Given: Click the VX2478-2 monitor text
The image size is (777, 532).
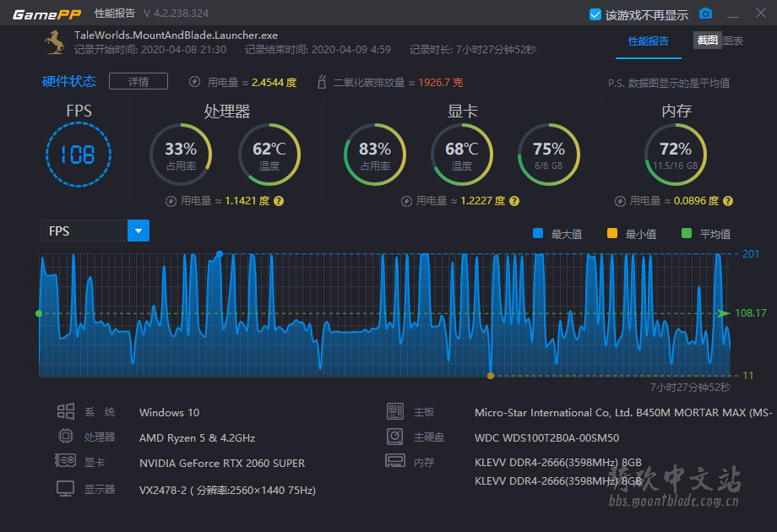Looking at the screenshot, I should [227, 490].
